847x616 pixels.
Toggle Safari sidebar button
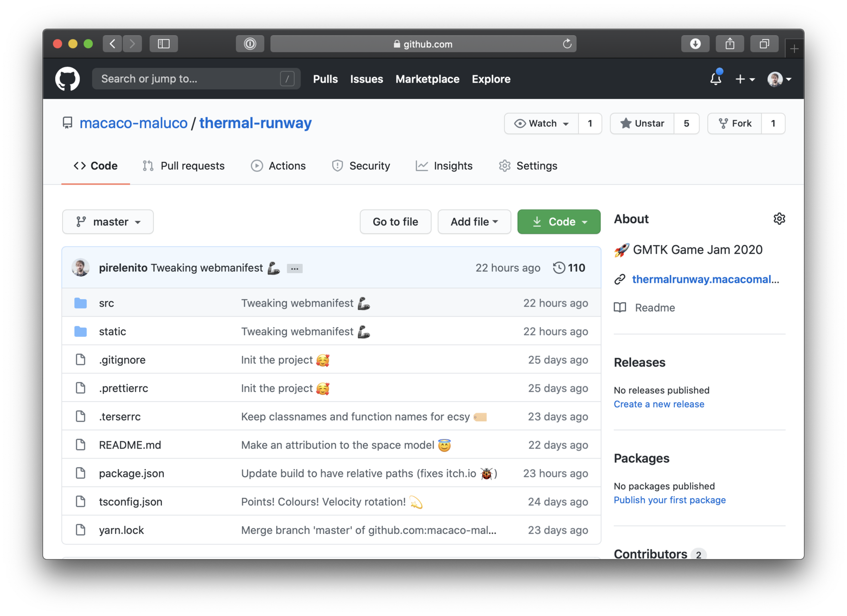coord(164,44)
